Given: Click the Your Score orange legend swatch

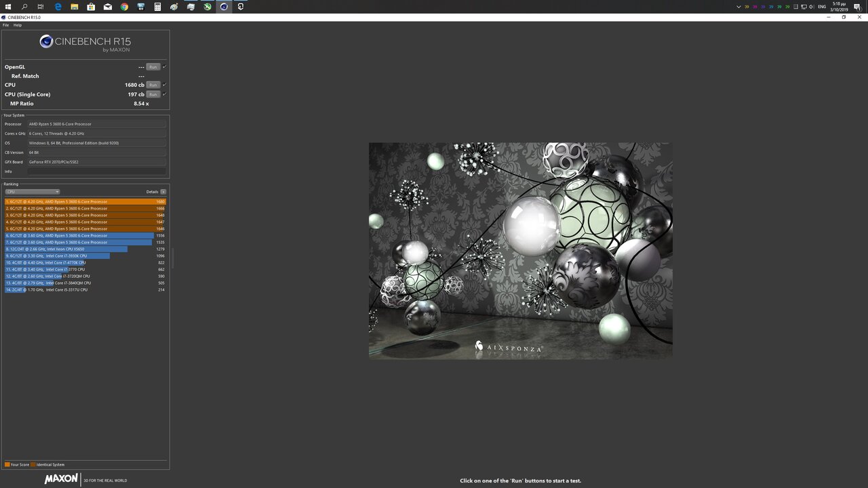Looking at the screenshot, I should pyautogui.click(x=7, y=464).
